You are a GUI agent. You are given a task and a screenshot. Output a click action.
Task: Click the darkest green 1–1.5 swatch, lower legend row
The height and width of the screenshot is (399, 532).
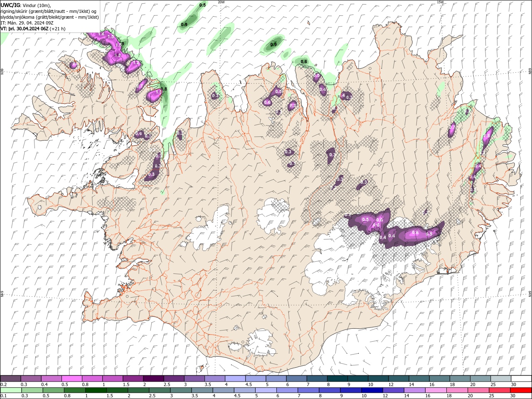point(96,390)
